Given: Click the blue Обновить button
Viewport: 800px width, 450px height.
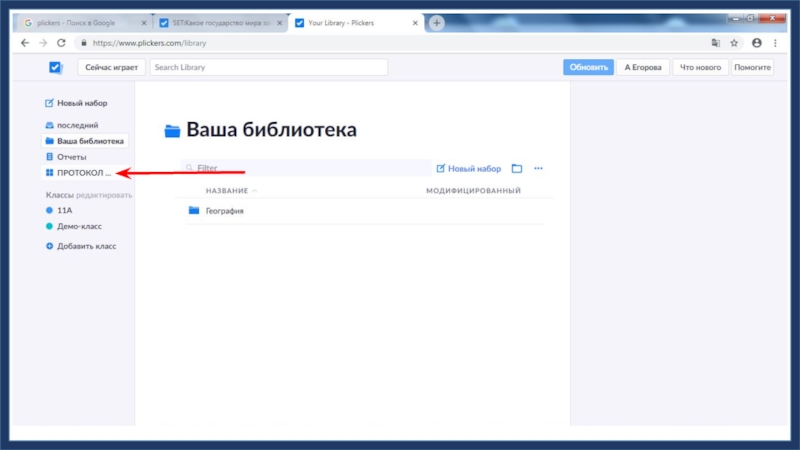Looking at the screenshot, I should 587,67.
